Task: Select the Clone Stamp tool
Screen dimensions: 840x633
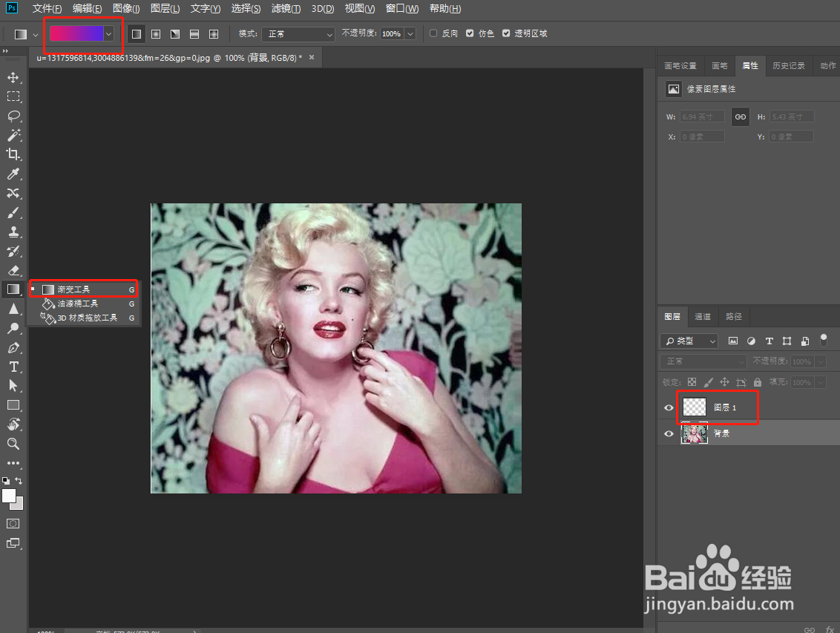Action: (x=13, y=232)
